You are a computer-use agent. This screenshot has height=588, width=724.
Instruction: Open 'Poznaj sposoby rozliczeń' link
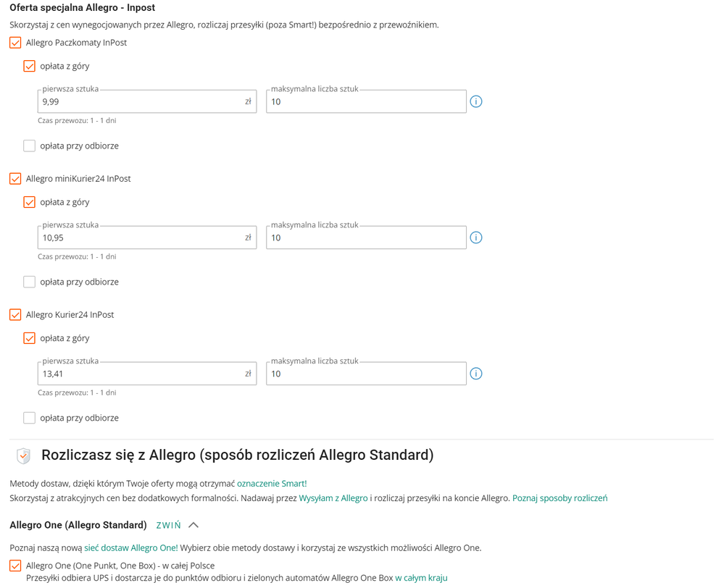[x=560, y=498]
